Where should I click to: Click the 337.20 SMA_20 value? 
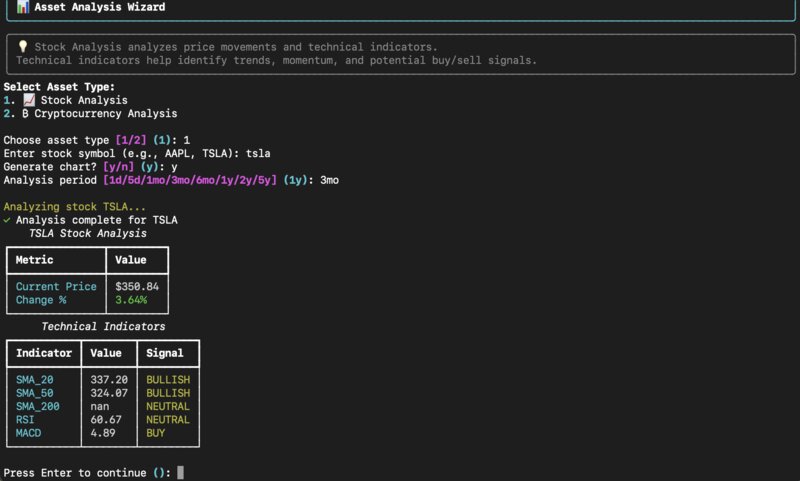[109, 379]
